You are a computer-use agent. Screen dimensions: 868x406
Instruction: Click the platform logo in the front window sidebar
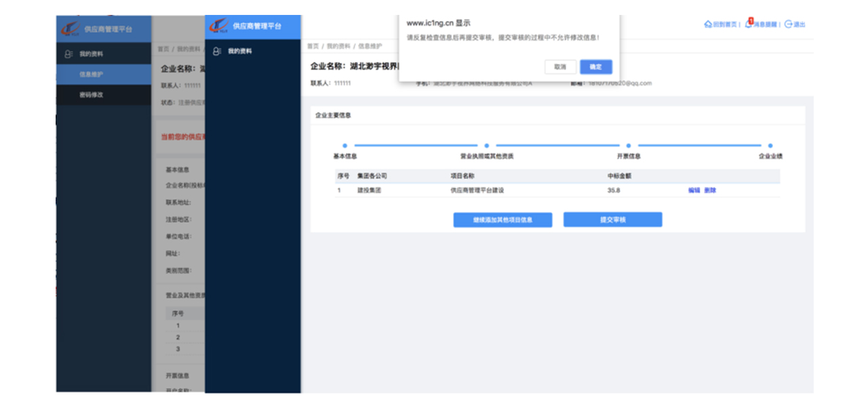[x=219, y=26]
